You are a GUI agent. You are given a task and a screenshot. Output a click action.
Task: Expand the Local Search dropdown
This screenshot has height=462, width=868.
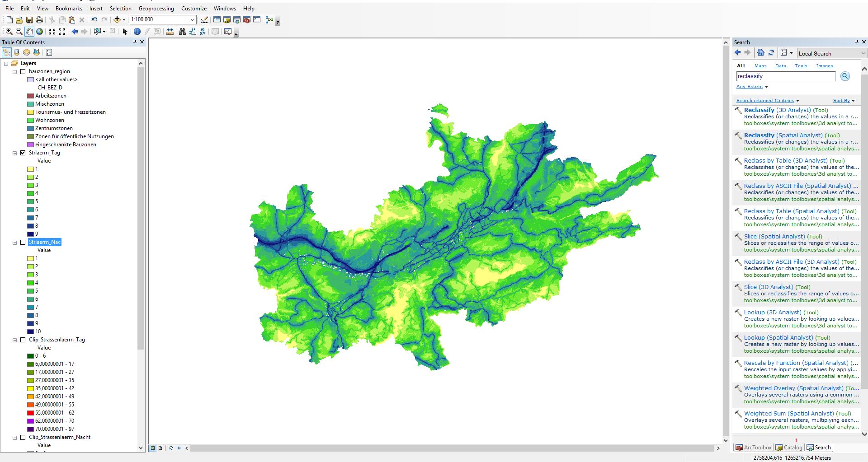tap(863, 53)
